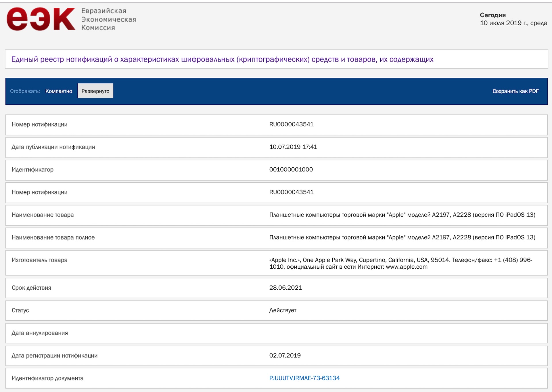The image size is (552, 392).
Task: Click today's date 10 июля 2019
Action: click(x=513, y=23)
